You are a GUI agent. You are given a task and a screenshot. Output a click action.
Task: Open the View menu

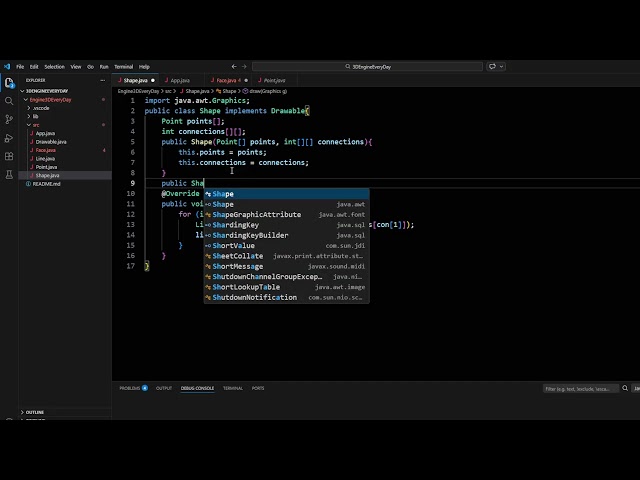(76, 67)
